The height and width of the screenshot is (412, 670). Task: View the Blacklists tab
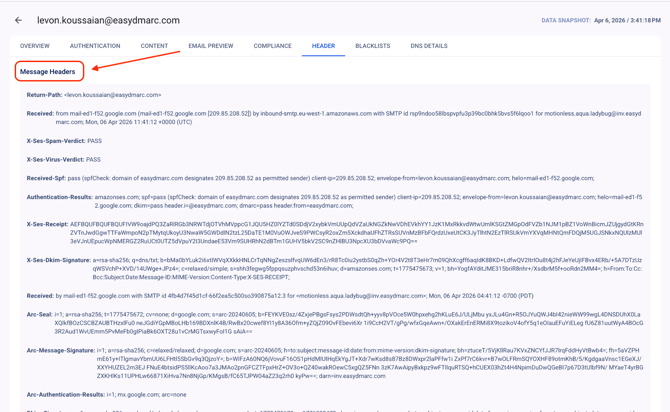(x=373, y=46)
